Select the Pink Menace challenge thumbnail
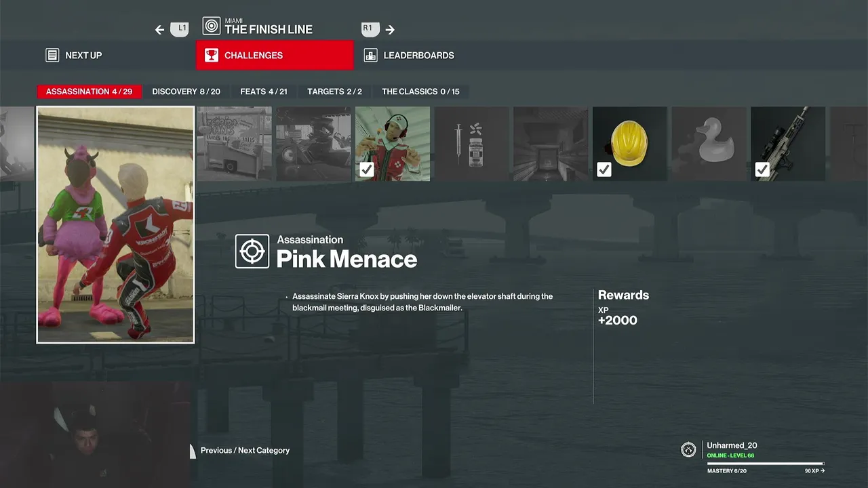 point(115,224)
